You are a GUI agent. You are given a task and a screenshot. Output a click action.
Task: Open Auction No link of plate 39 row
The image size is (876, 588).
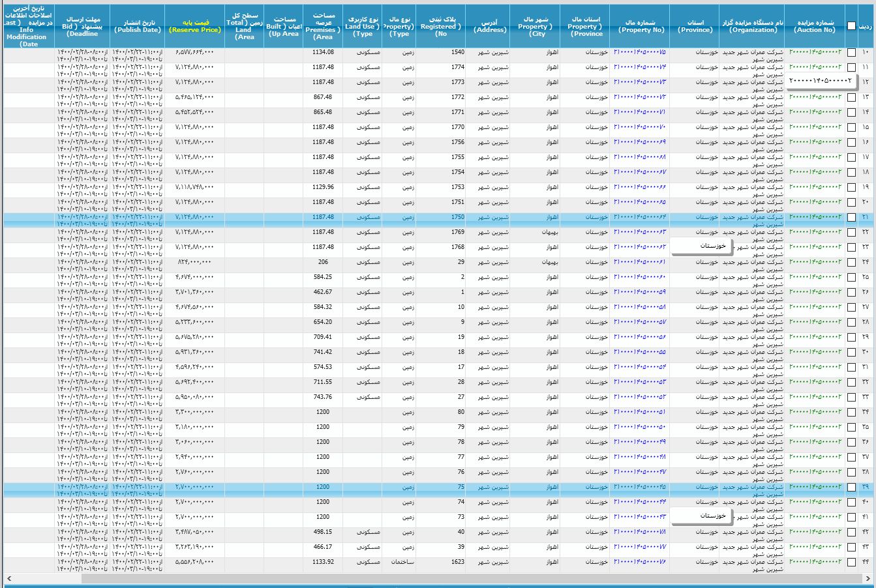pyautogui.click(x=815, y=547)
